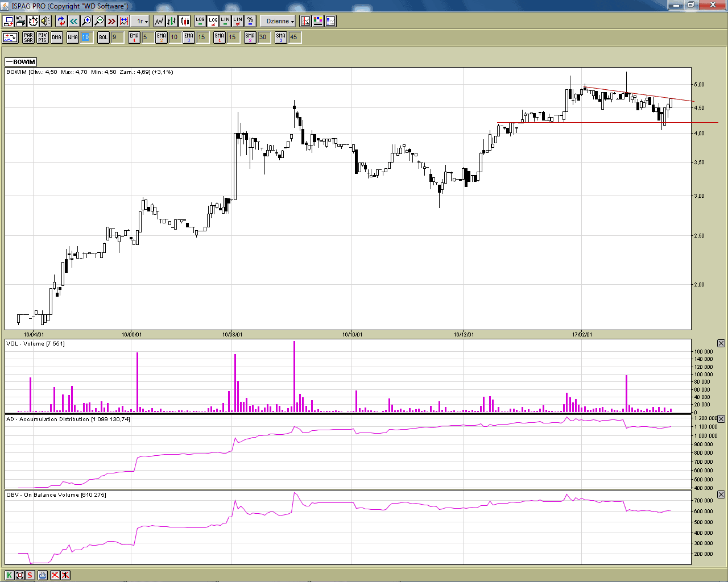The image size is (728, 582).
Task: Click the refresh arrows icon
Action: pos(61,21)
